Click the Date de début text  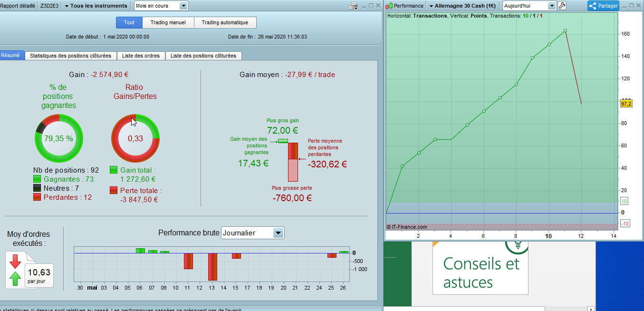[x=107, y=37]
